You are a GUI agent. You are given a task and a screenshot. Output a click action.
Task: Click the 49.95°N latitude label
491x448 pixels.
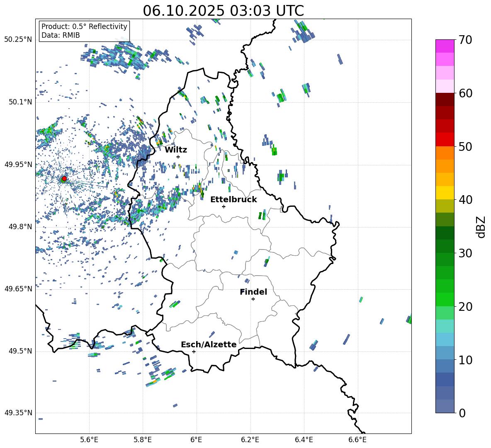coord(18,165)
